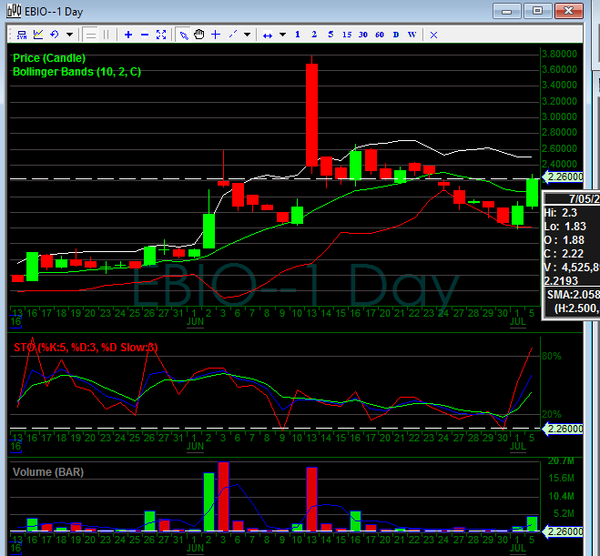Open dropdown beside the horizontal arrows icon
The image size is (600, 556).
point(281,35)
